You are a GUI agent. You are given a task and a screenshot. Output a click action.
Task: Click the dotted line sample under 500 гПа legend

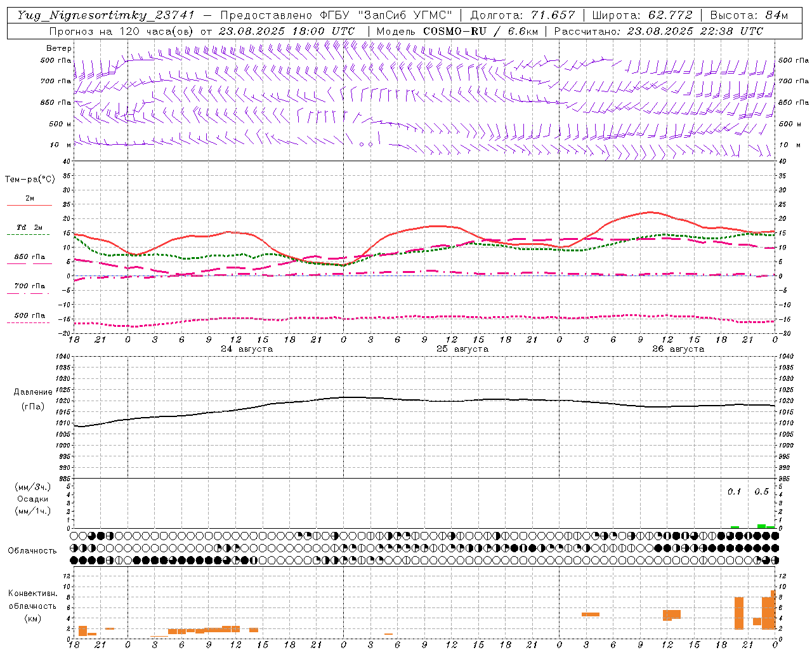(29, 323)
